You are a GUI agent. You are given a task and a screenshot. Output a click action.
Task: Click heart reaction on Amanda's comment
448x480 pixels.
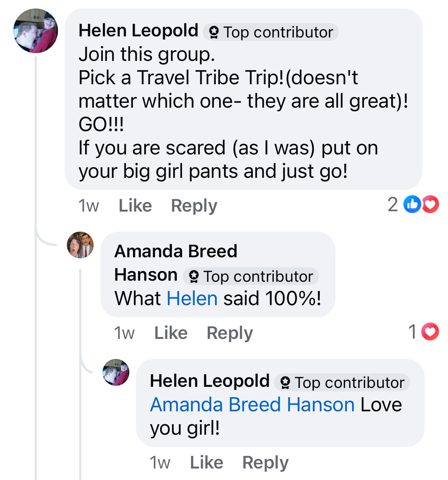431,332
